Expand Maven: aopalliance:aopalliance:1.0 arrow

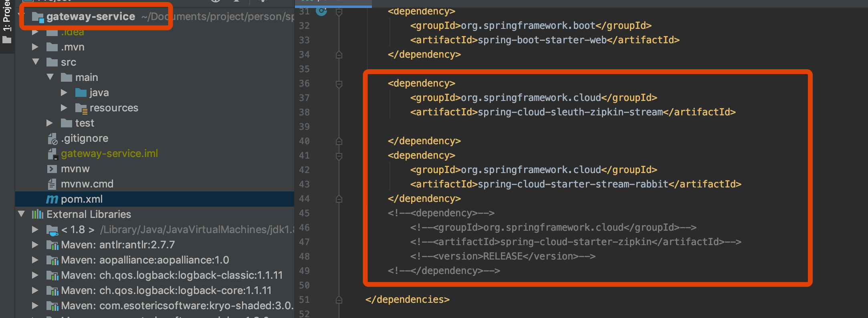click(35, 260)
